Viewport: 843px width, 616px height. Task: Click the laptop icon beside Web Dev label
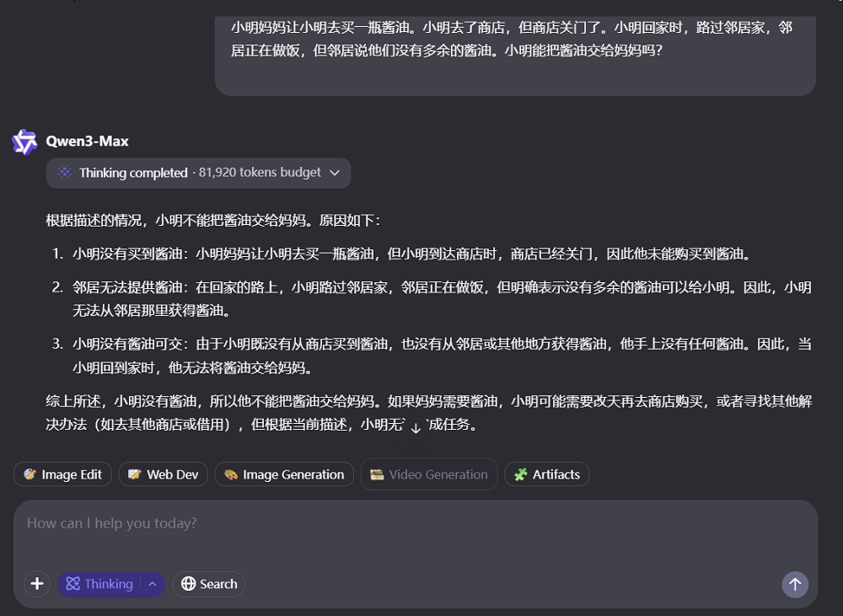(134, 474)
